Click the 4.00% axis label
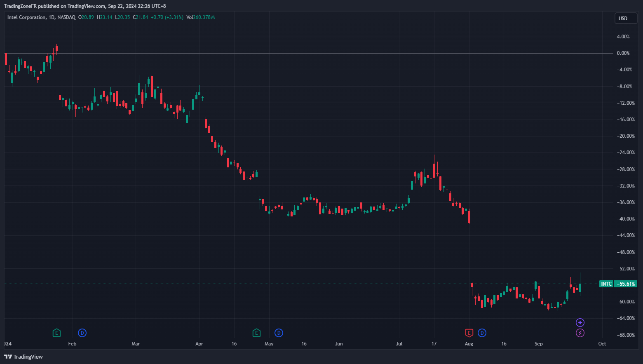Image resolution: width=643 pixels, height=364 pixels. click(x=623, y=37)
